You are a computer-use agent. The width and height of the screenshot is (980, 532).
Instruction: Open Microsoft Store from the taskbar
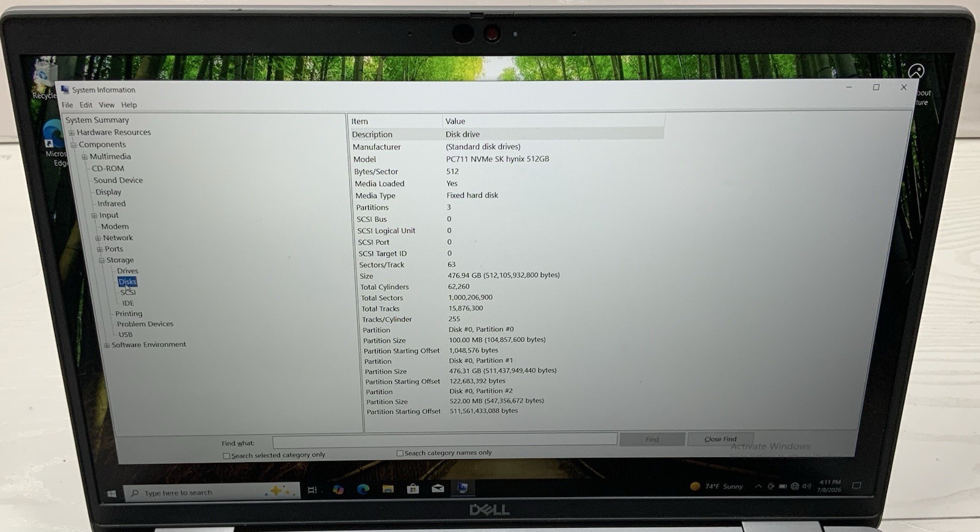(x=413, y=488)
